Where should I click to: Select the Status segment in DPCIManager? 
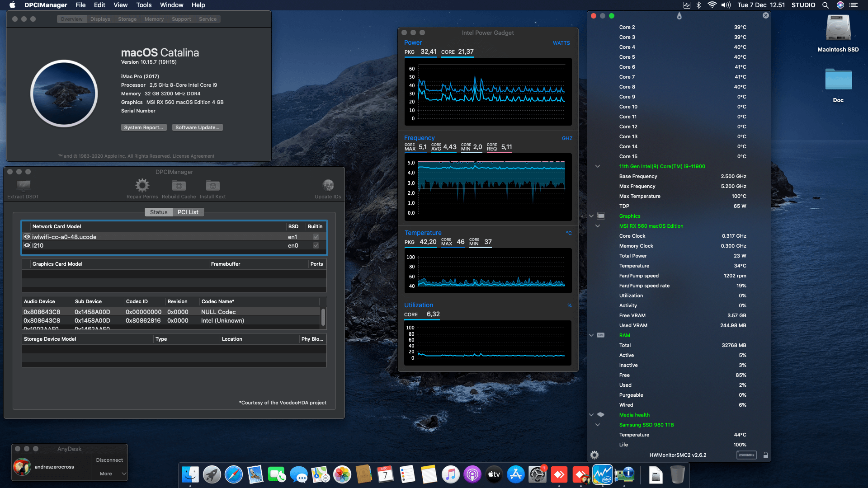159,212
